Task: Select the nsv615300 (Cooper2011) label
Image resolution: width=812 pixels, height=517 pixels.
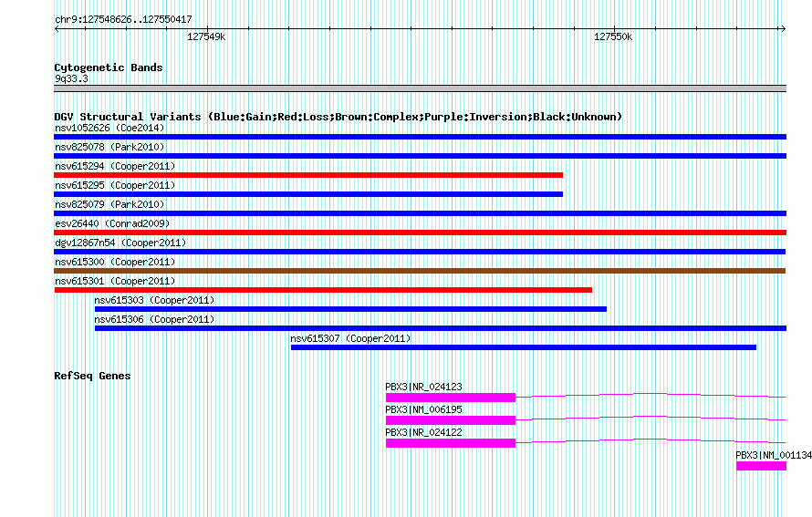Action: [115, 262]
